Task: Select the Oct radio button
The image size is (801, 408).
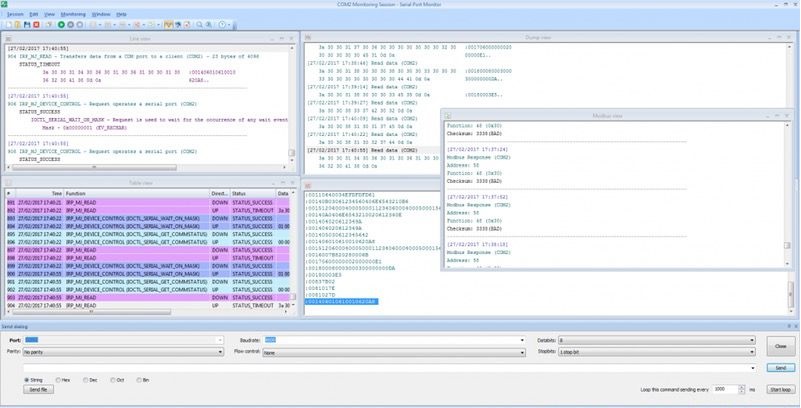Action: (x=113, y=380)
